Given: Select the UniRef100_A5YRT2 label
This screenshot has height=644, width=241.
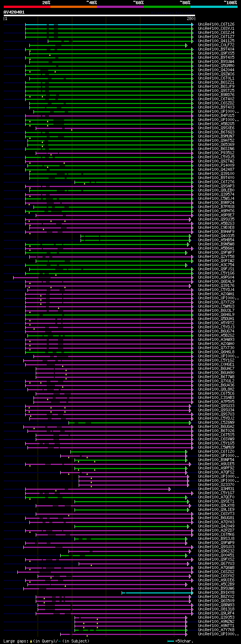Looking at the screenshot, I should click(216, 323).
